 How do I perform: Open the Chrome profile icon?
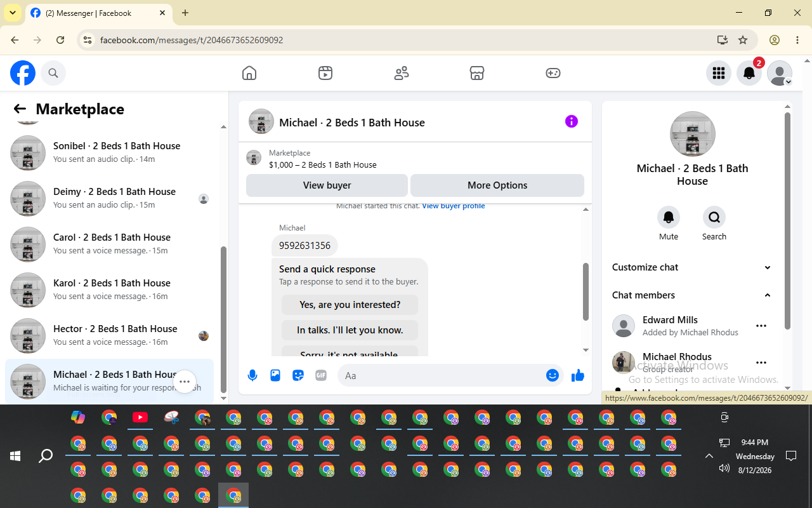(775, 40)
